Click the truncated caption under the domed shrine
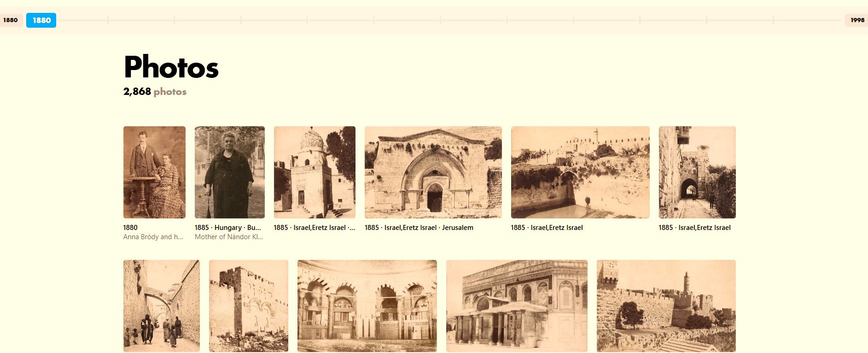The image size is (868, 353). pos(314,228)
